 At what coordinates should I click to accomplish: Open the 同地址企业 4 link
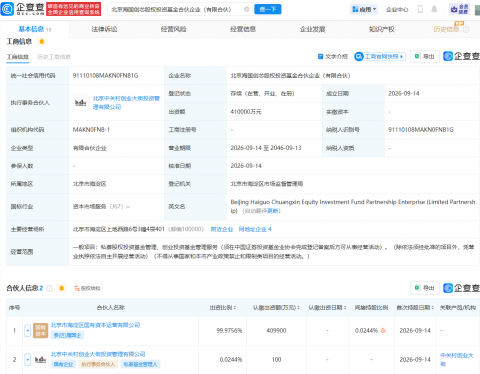[x=255, y=229]
